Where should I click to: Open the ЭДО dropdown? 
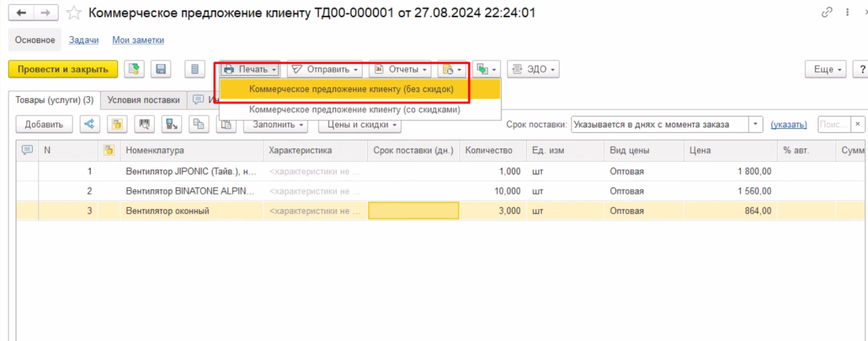pyautogui.click(x=533, y=69)
